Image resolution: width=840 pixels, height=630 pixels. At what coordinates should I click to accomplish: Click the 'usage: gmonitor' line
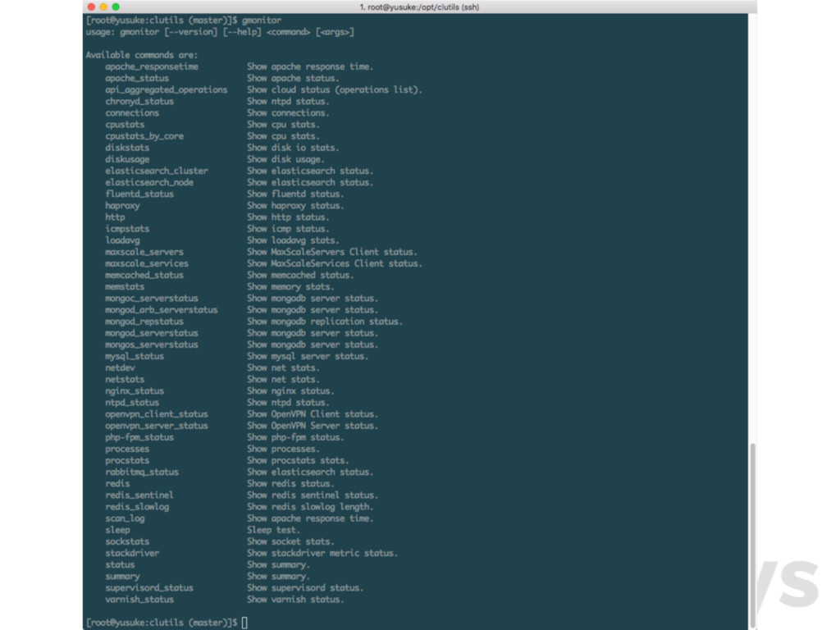click(x=220, y=32)
